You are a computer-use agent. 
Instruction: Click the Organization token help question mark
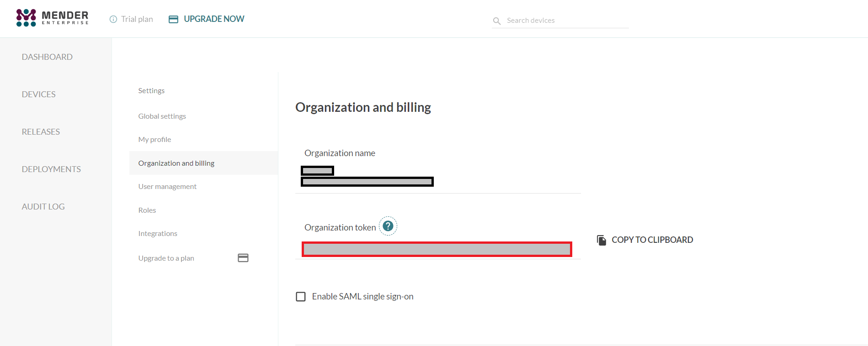(388, 226)
